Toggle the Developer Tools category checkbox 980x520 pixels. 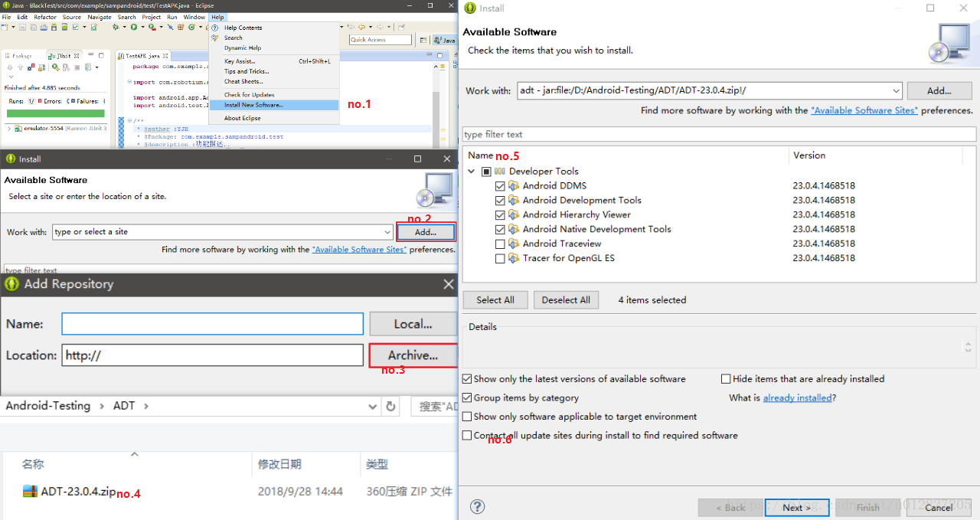pos(486,172)
